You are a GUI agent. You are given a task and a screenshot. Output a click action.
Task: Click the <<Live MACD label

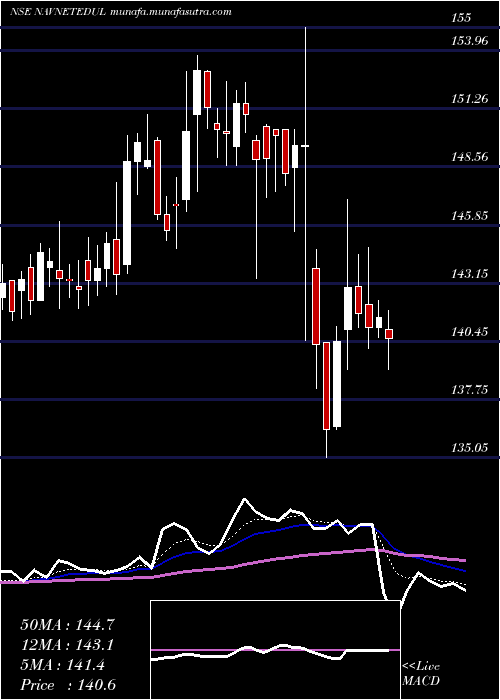click(421, 674)
